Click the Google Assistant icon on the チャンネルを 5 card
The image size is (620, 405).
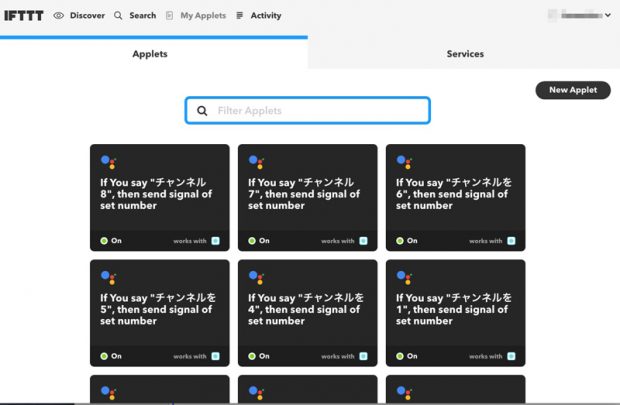point(108,277)
